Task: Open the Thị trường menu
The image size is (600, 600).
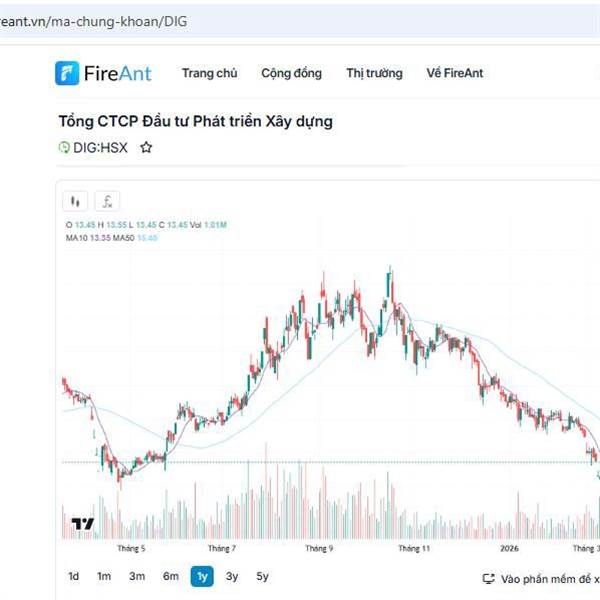Action: coord(374,73)
